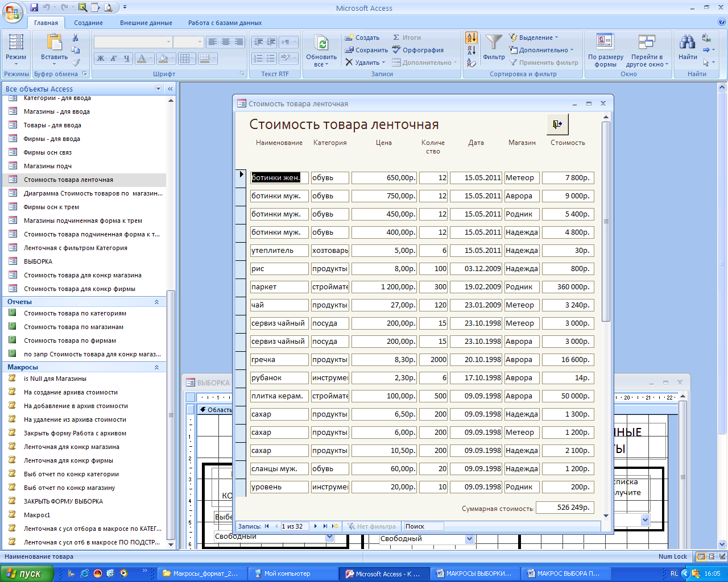Center-align text in the Шрифт group
The image size is (728, 582).
click(x=226, y=42)
